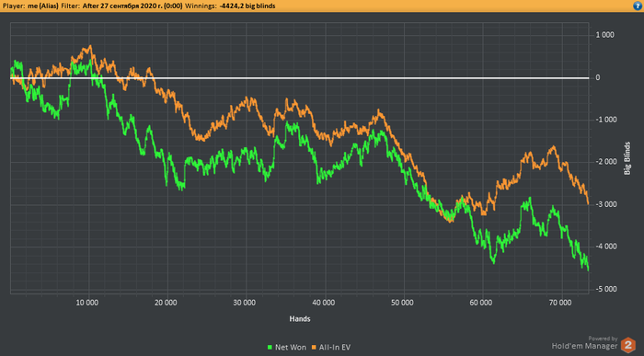The width and height of the screenshot is (644, 356).
Task: Click the '-4 000' y-axis label
Action: pos(606,247)
